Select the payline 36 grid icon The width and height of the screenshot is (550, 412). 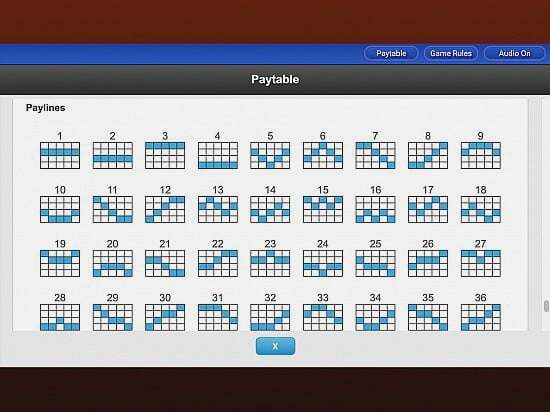click(481, 317)
